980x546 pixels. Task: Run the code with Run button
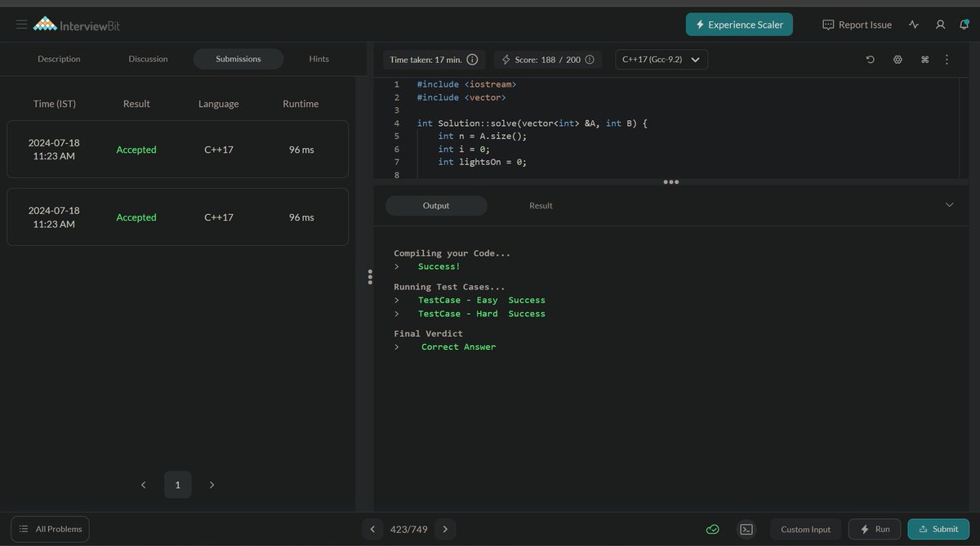click(x=875, y=529)
